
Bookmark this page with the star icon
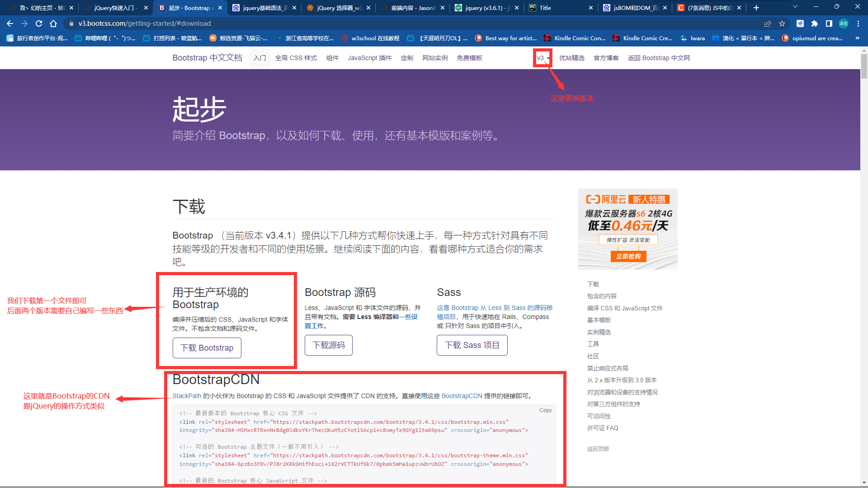[782, 23]
